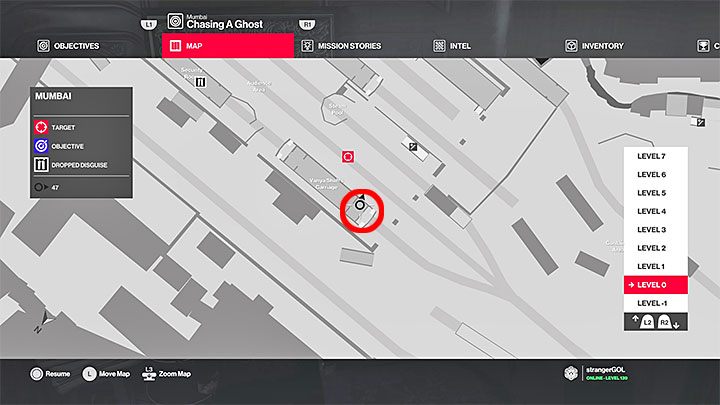This screenshot has width=720, height=405.
Task: Open the Intel tab
Action: point(452,46)
